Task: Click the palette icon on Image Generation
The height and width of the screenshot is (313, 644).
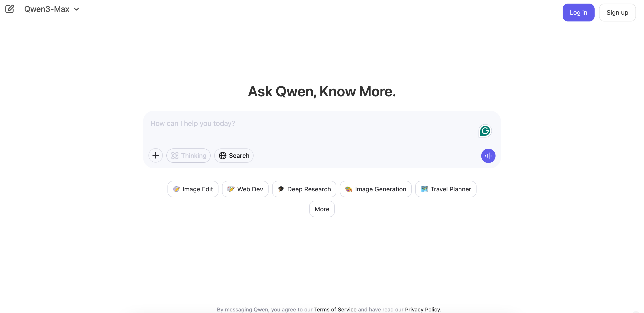Action: (x=348, y=189)
